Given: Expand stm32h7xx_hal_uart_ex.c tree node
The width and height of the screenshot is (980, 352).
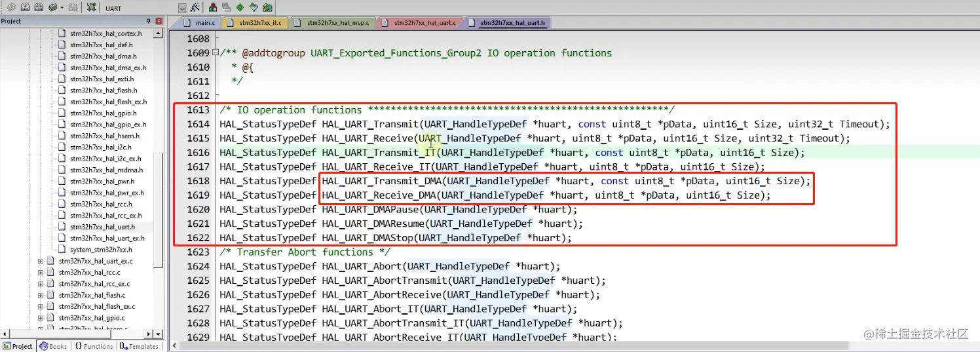Looking at the screenshot, I should 40,261.
